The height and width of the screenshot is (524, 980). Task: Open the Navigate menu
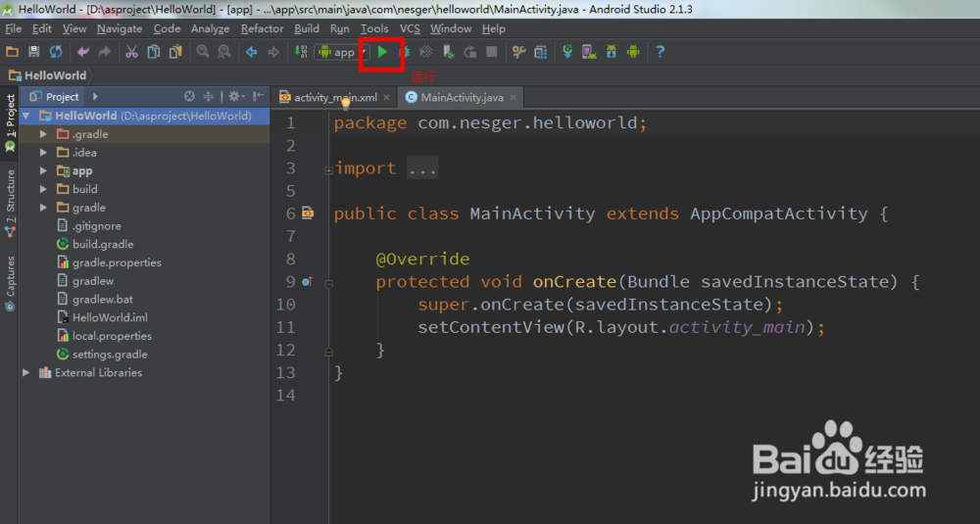coord(120,28)
